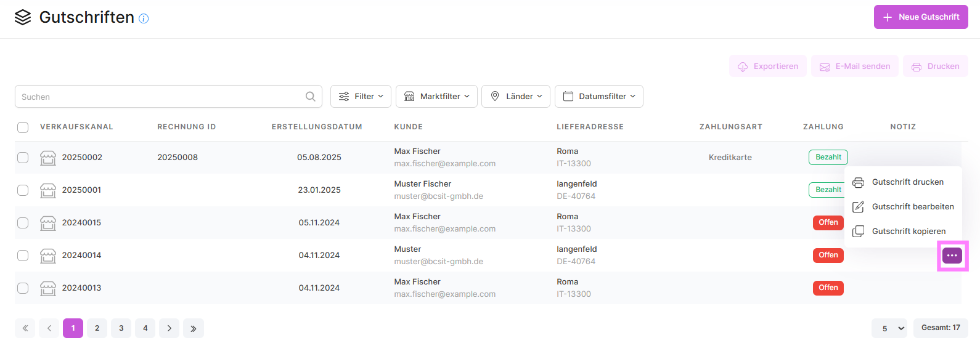Click the Bezahlt badge in row 20250002
The image size is (980, 359).
(828, 157)
